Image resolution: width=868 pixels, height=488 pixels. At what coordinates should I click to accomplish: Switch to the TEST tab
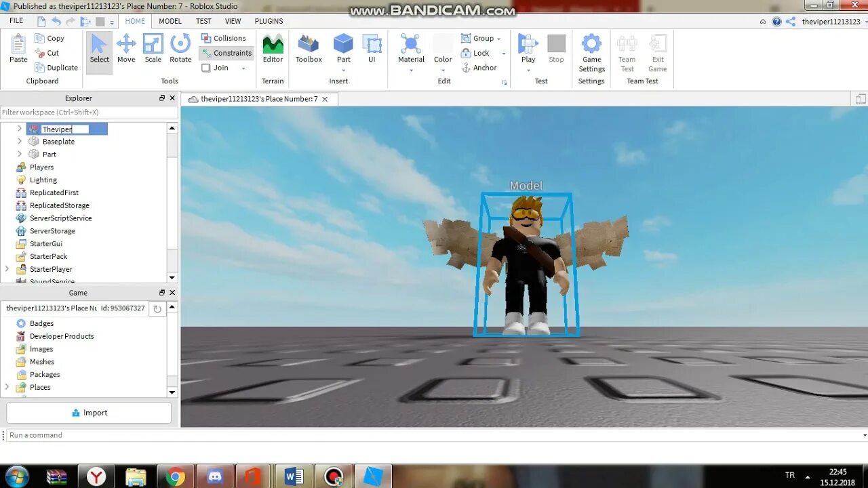[x=203, y=21]
